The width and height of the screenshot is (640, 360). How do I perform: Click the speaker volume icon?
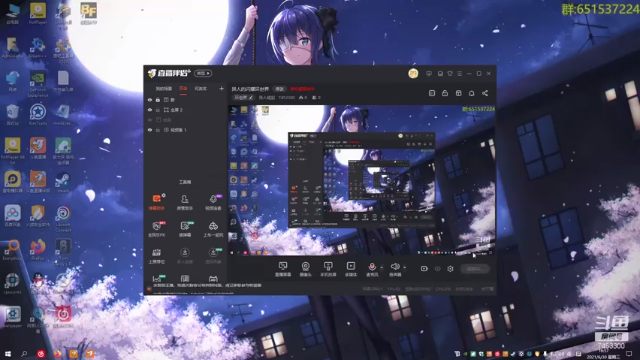coord(395,266)
